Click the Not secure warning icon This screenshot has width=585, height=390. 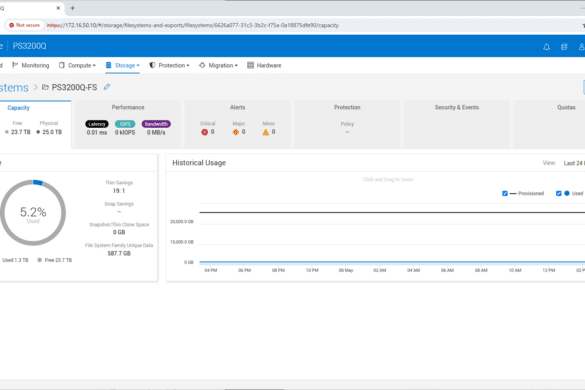click(12, 25)
